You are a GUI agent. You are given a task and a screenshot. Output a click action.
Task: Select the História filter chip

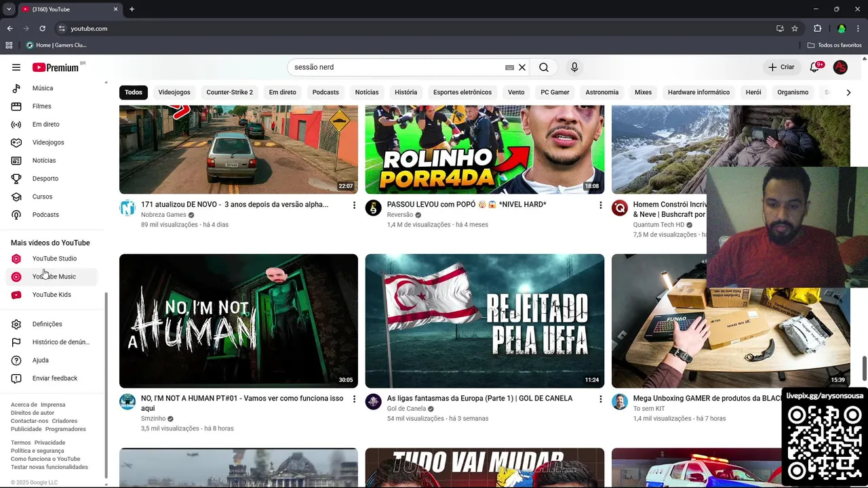(x=406, y=92)
